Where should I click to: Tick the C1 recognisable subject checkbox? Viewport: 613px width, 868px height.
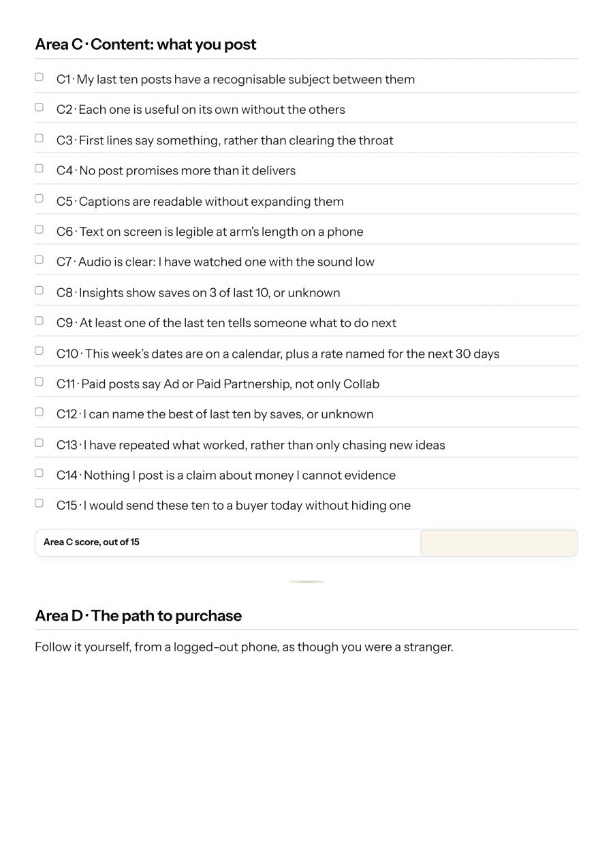39,77
